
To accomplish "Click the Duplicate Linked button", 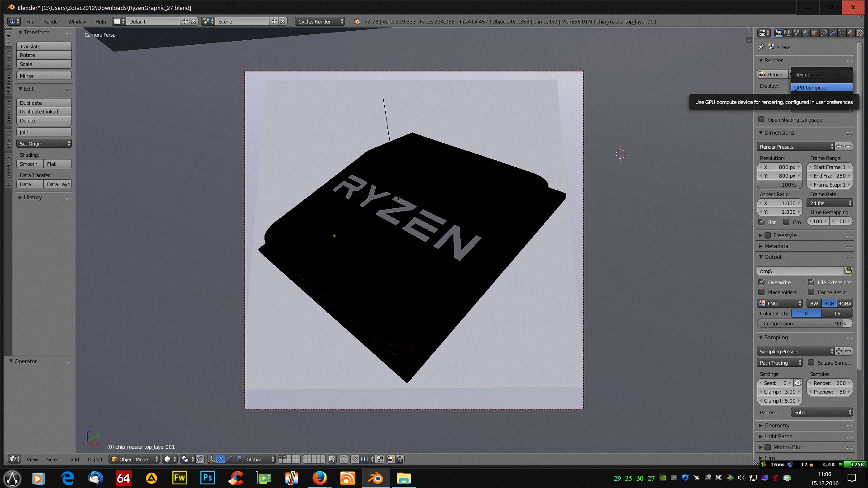I will pyautogui.click(x=44, y=112).
